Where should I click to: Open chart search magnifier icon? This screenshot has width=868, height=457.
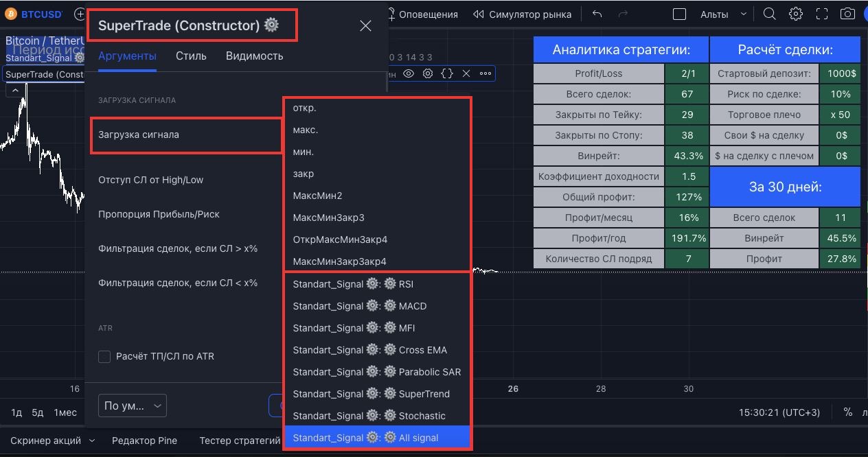pos(770,14)
